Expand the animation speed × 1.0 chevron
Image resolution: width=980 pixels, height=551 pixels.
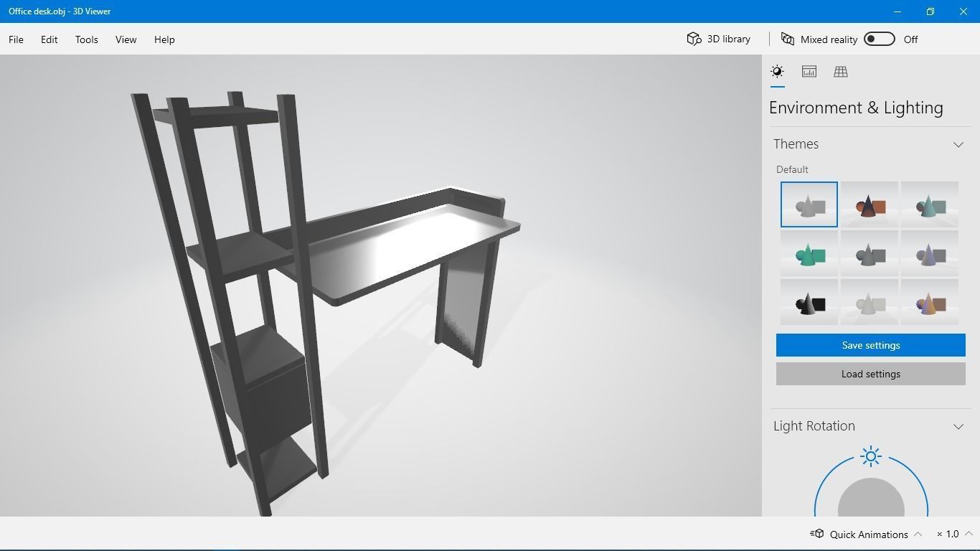[969, 534]
